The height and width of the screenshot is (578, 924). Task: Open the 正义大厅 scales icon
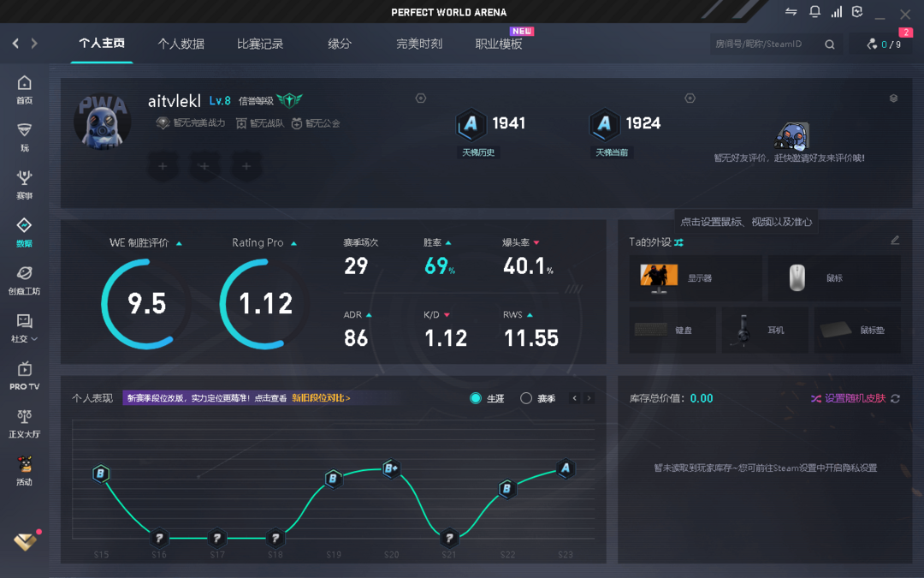click(x=24, y=423)
